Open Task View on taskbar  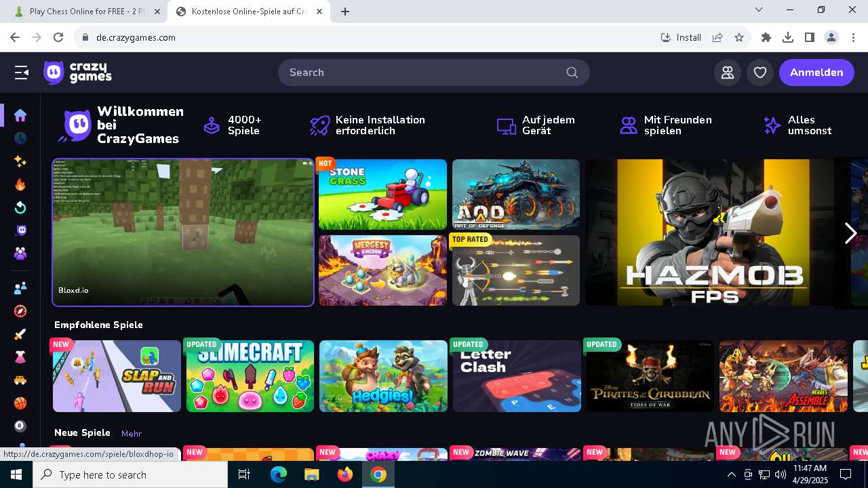coord(244,474)
